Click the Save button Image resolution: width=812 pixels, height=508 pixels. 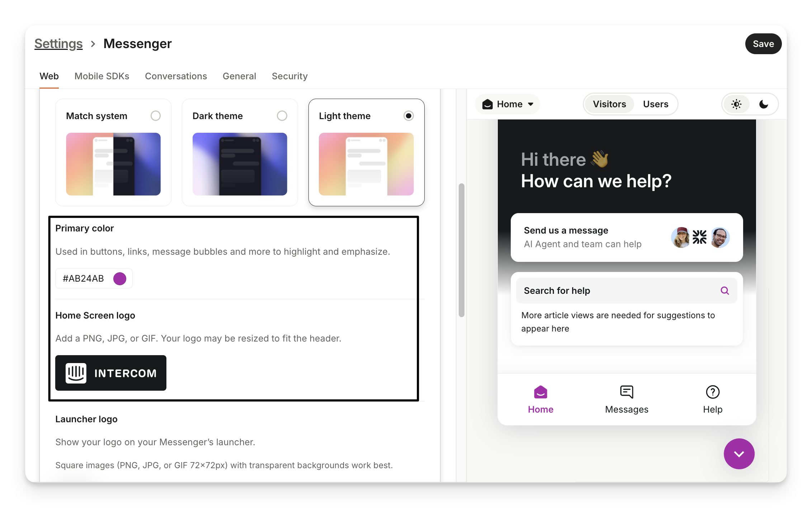pyautogui.click(x=763, y=44)
